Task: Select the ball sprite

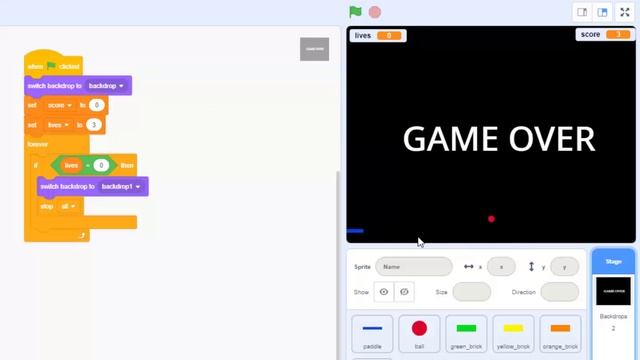Action: tap(419, 334)
